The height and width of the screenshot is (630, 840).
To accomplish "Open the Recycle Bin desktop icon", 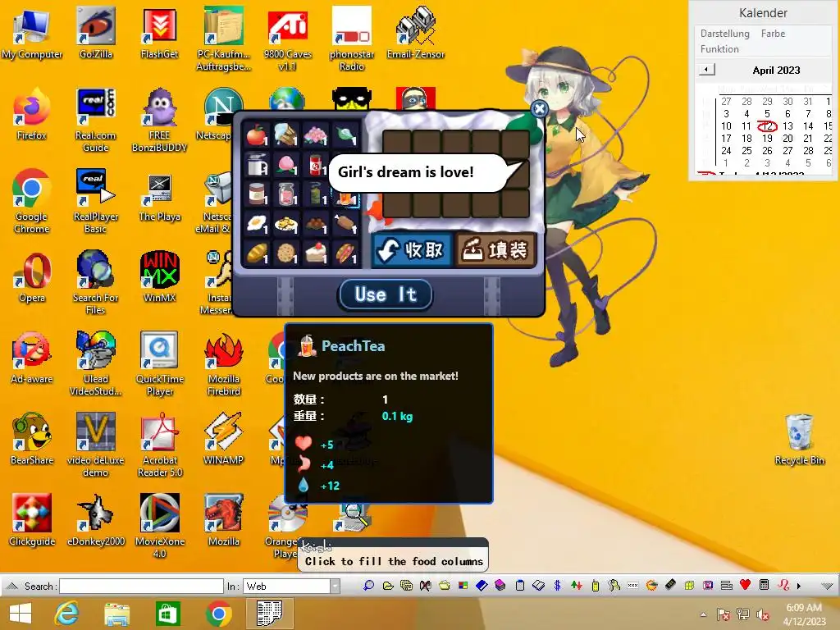I will 799,440.
